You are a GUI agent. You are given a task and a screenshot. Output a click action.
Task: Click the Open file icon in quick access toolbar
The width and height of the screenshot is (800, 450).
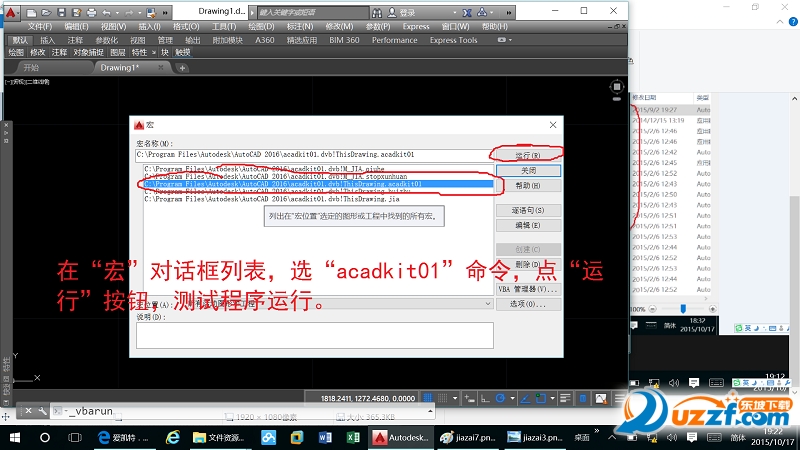pos(46,12)
